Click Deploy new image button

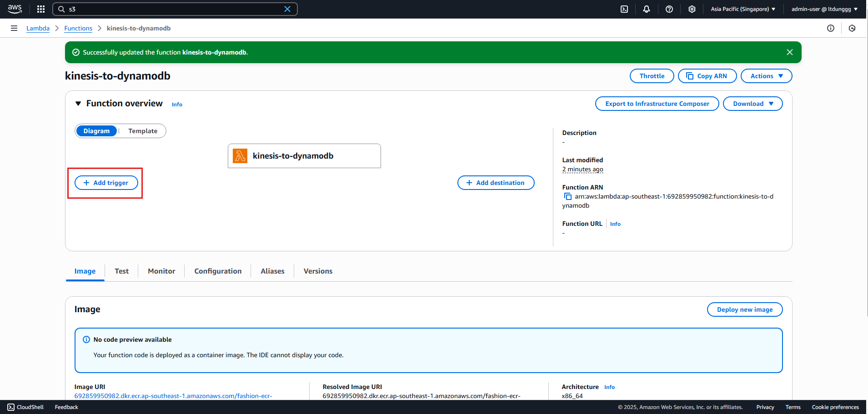click(x=745, y=309)
